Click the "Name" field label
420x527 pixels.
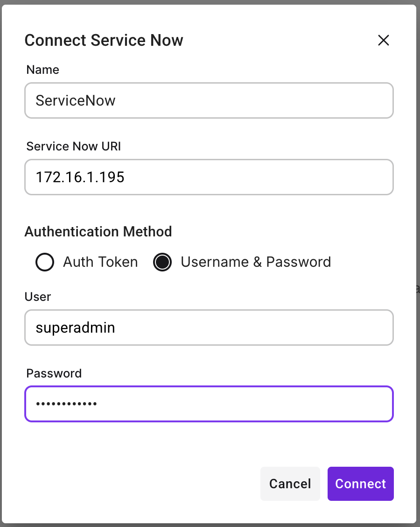[x=42, y=70]
